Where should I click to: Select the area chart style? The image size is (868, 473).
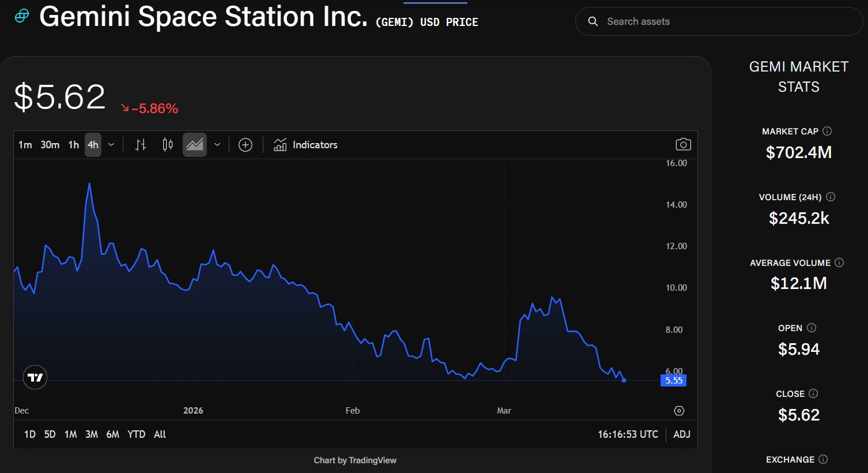coord(195,145)
